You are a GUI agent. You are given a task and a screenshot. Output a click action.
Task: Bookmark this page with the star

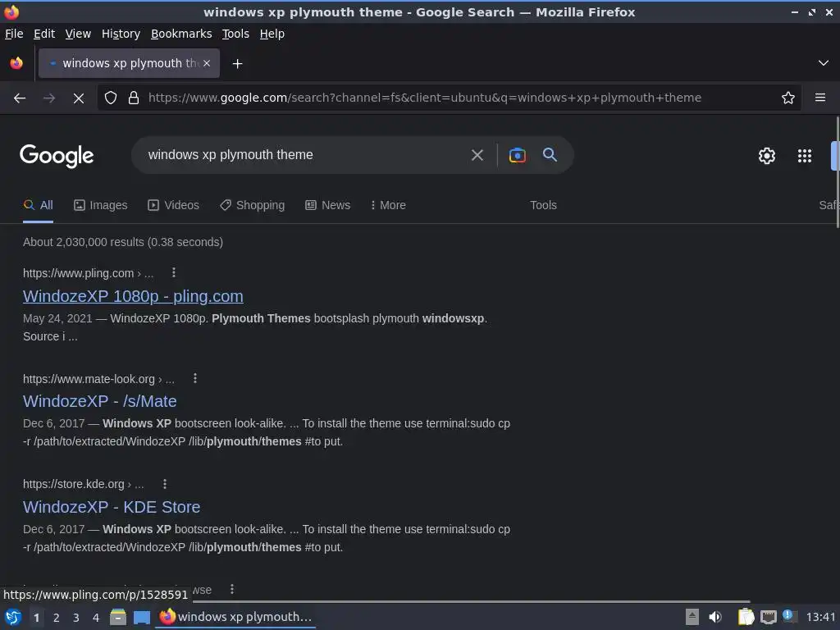click(788, 98)
